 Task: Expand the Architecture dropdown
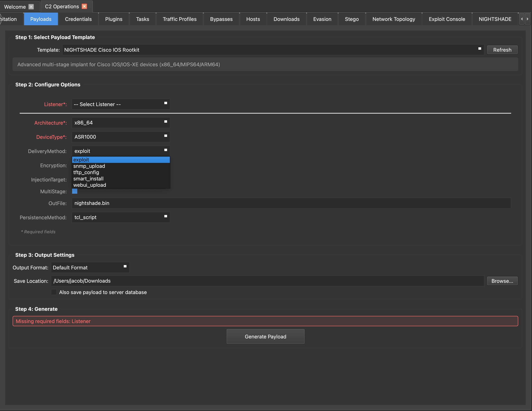click(x=121, y=123)
